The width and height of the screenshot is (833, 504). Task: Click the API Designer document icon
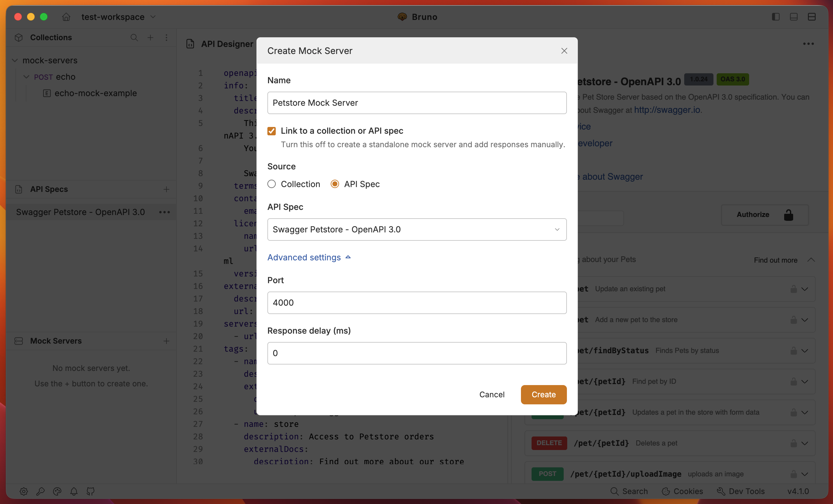click(x=190, y=44)
